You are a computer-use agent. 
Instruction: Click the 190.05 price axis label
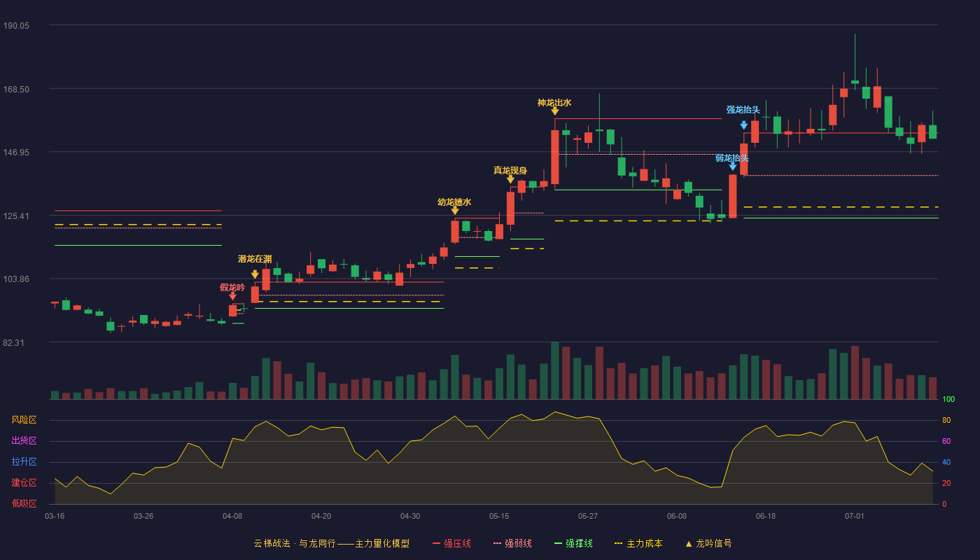(16, 25)
